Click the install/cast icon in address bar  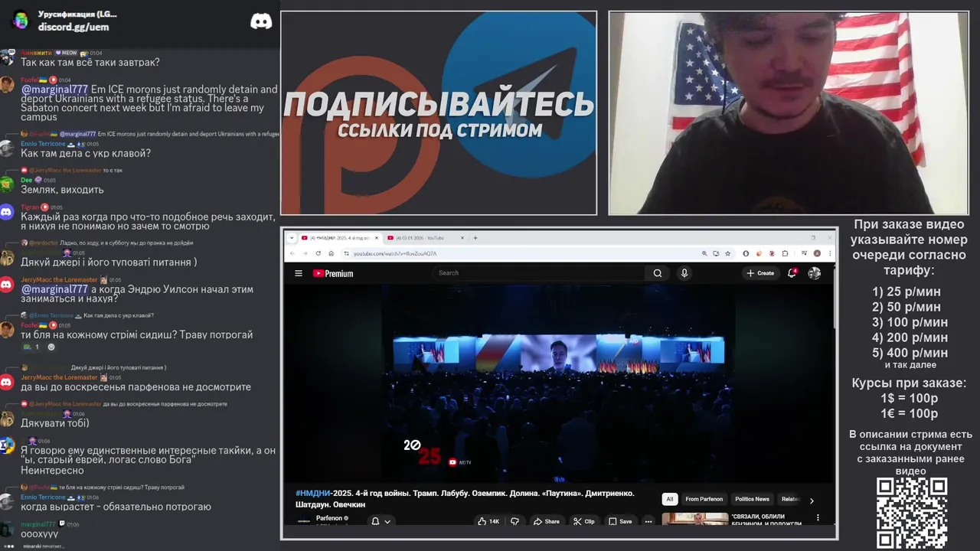click(x=716, y=253)
